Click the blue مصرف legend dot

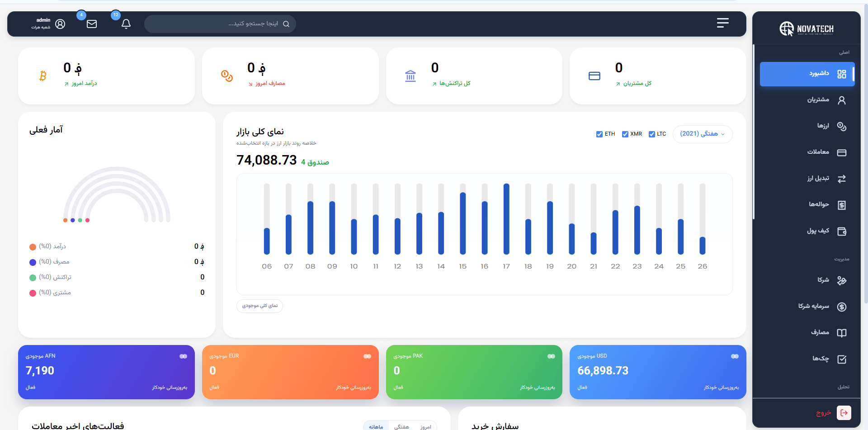tap(33, 262)
